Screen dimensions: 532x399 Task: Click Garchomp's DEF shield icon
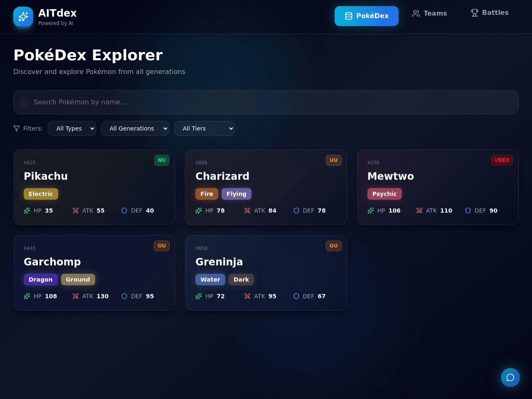pyautogui.click(x=124, y=296)
